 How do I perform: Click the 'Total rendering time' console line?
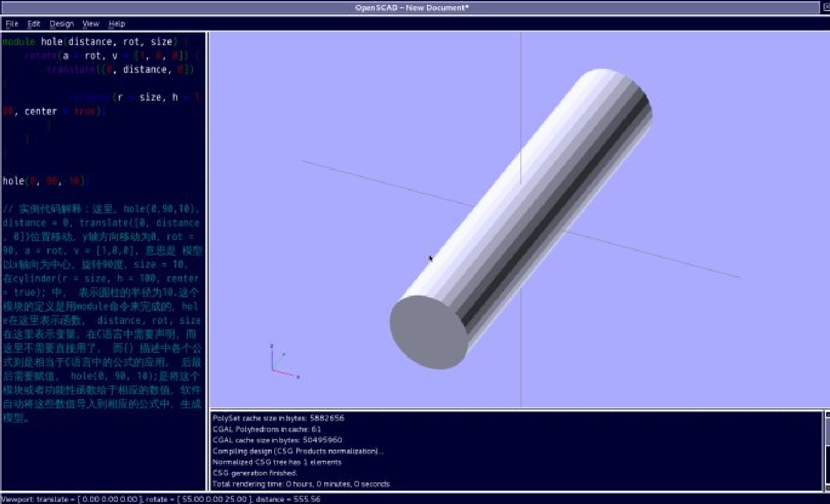[x=301, y=484]
